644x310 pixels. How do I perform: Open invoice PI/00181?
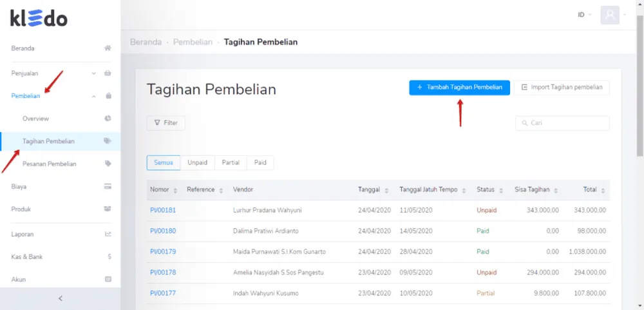tap(163, 210)
